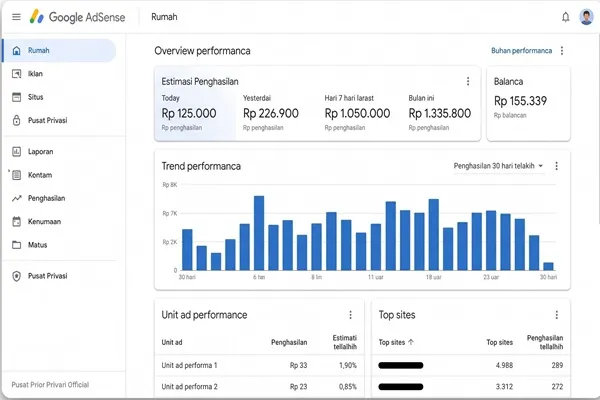Click the 272 value in Top sites
Viewport: 600px width, 400px height.
[x=557, y=387]
